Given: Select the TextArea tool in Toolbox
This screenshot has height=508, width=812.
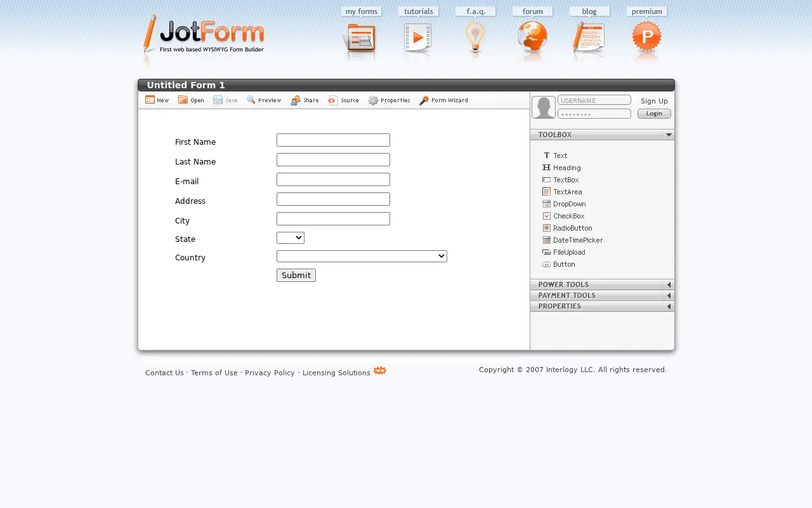Looking at the screenshot, I should coord(562,192).
